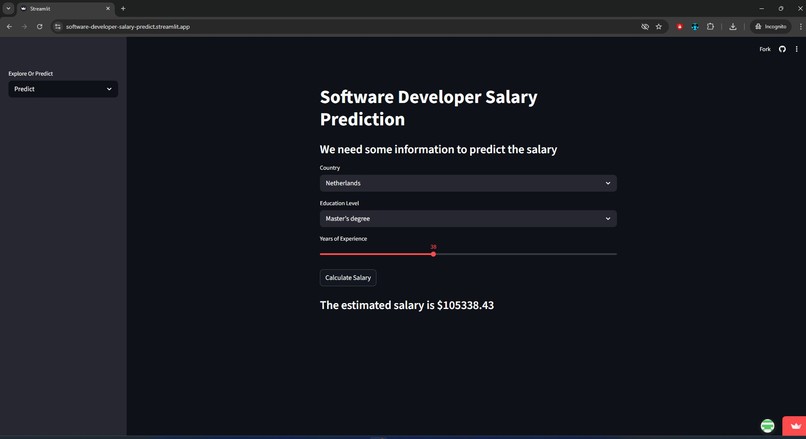Click the crossed-eye tracking protection icon
This screenshot has height=439, width=806.
click(645, 27)
